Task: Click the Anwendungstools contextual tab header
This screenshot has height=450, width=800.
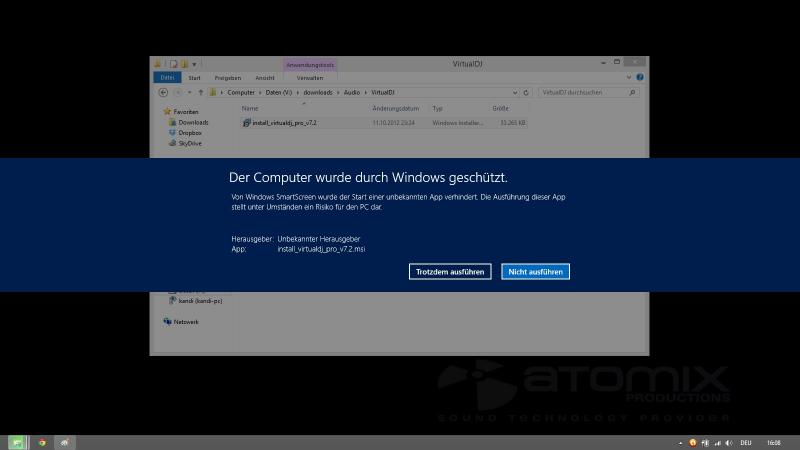Action: [310, 65]
